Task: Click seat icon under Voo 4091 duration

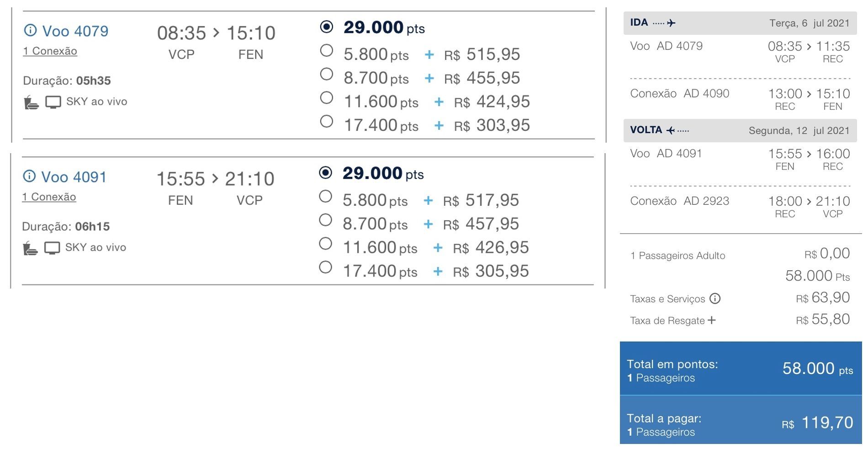Action: click(x=30, y=248)
